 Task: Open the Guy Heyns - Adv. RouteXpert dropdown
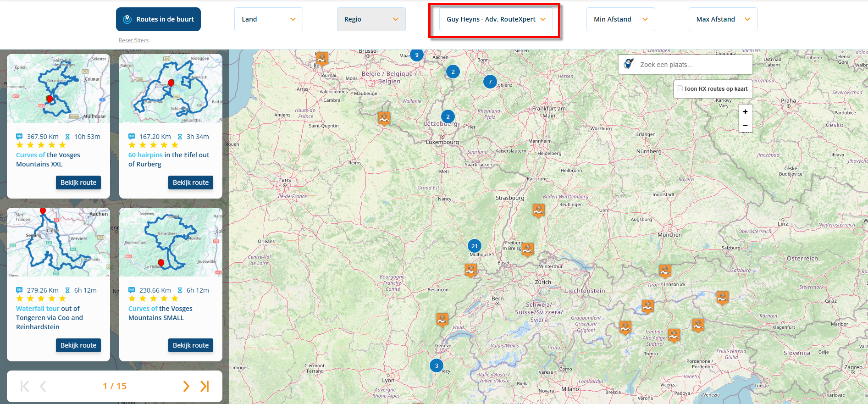pos(496,19)
